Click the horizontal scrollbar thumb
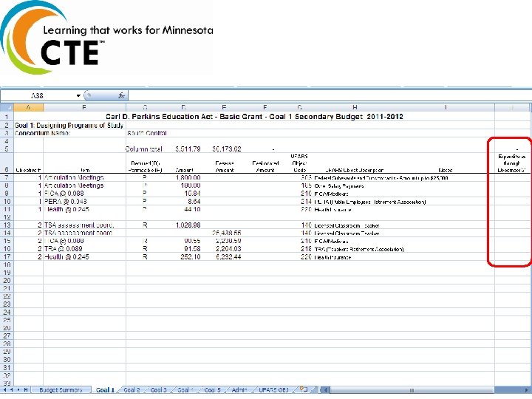Image resolution: width=532 pixels, height=399 pixels. coord(412,390)
